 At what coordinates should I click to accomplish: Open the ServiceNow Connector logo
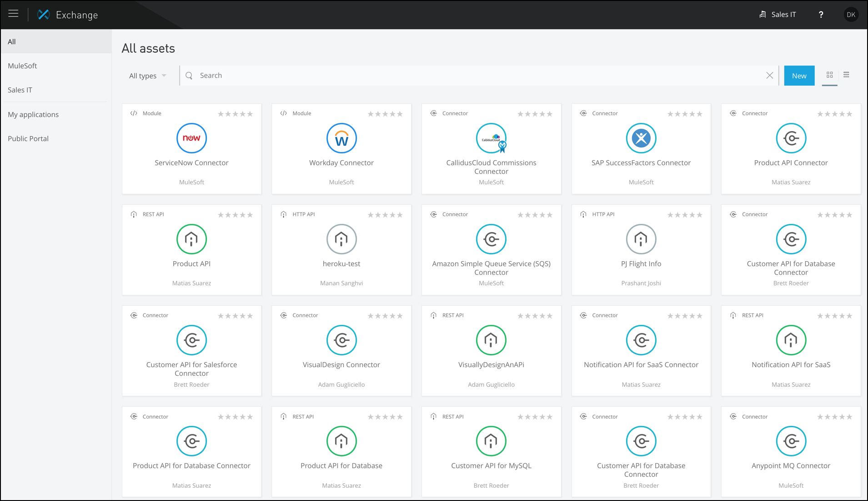click(191, 138)
